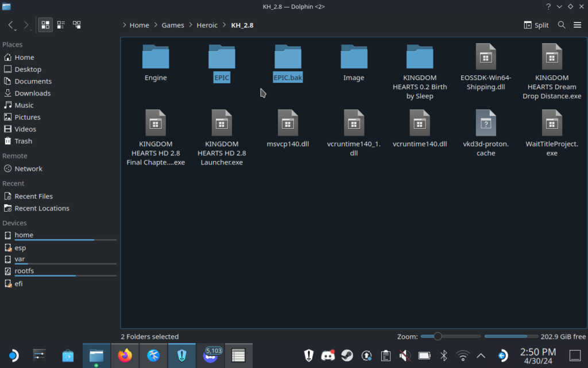Screen dimensions: 588x368
Task: Open Discord tray icon
Action: click(328, 355)
